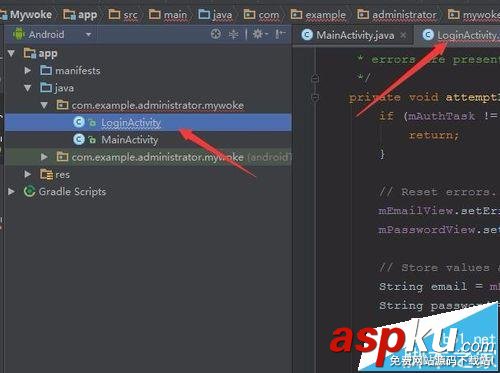
Task: Select the java folder in the tree
Action: point(64,88)
